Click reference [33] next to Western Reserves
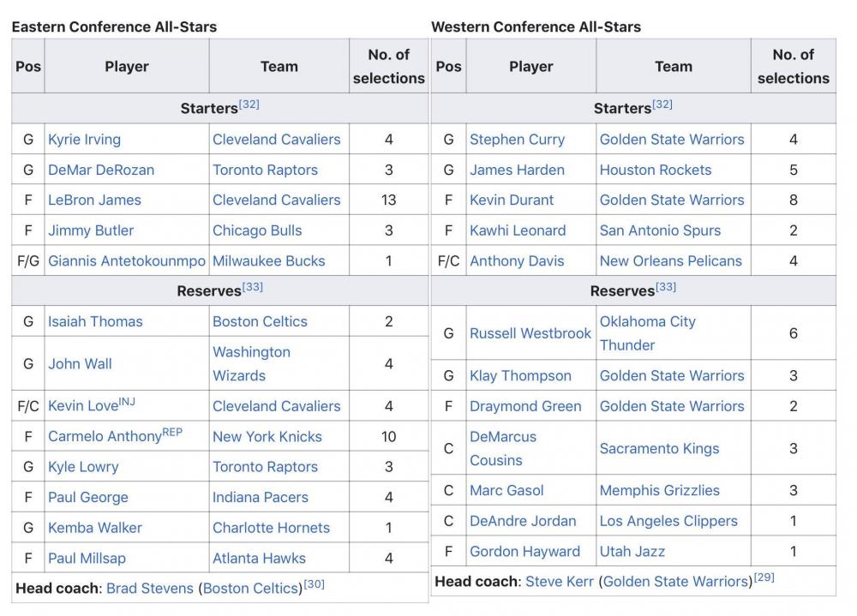The width and height of the screenshot is (857, 616). click(666, 287)
